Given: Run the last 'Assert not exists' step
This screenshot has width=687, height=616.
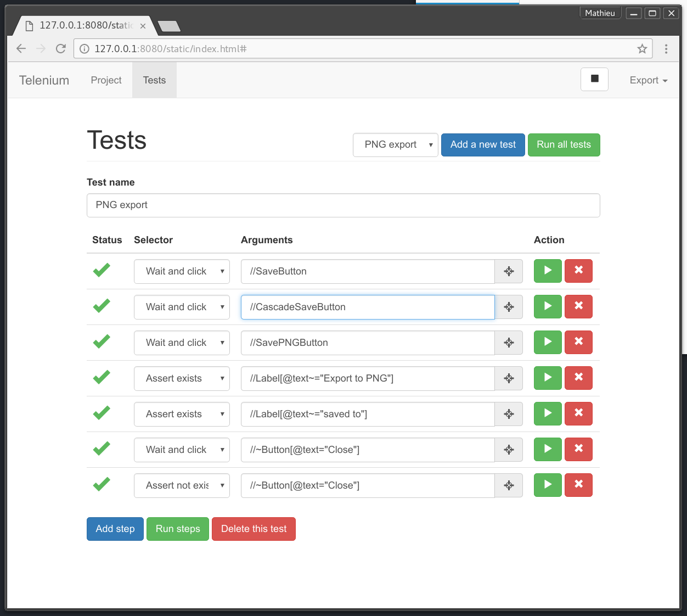Looking at the screenshot, I should pyautogui.click(x=547, y=485).
